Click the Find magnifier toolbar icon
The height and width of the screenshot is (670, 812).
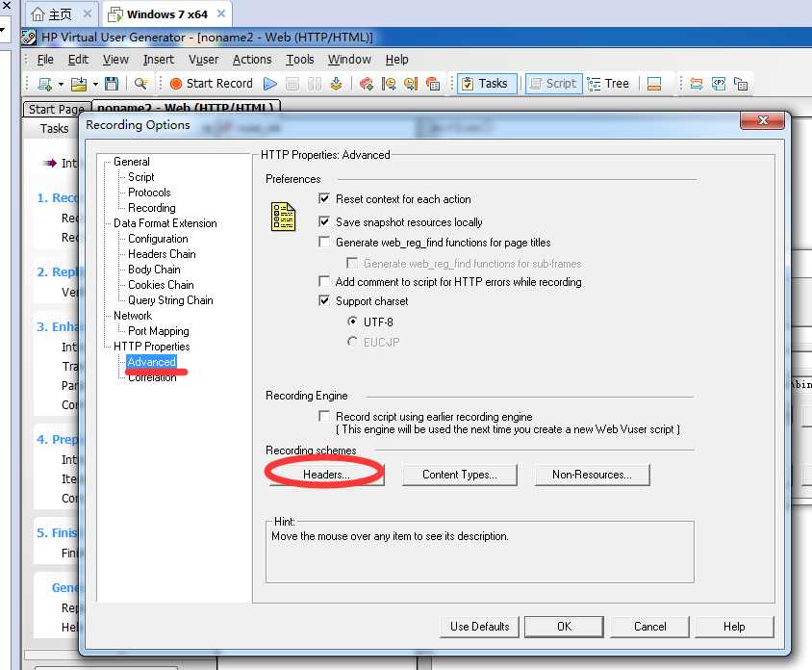pyautogui.click(x=140, y=84)
